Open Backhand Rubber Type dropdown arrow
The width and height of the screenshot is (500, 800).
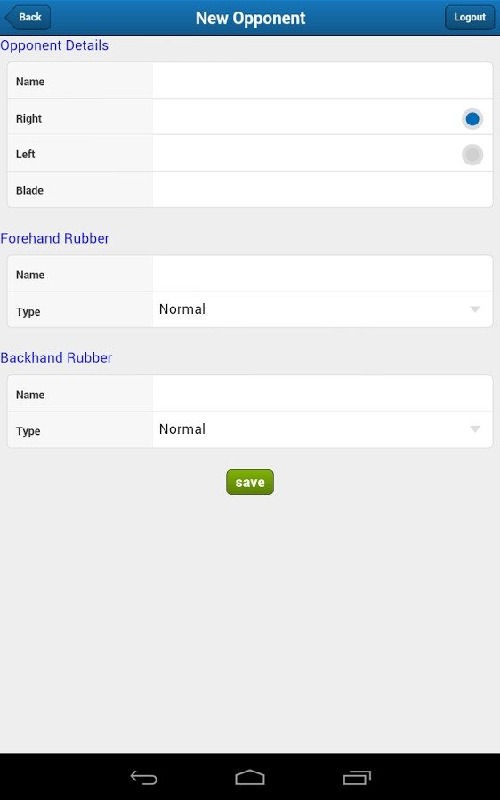pyautogui.click(x=475, y=429)
